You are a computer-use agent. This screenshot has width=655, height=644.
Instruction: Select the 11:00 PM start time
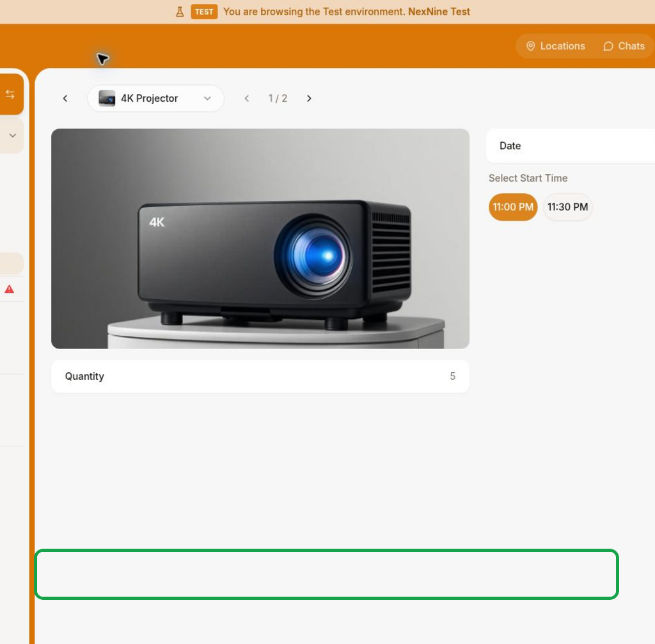[x=513, y=207]
